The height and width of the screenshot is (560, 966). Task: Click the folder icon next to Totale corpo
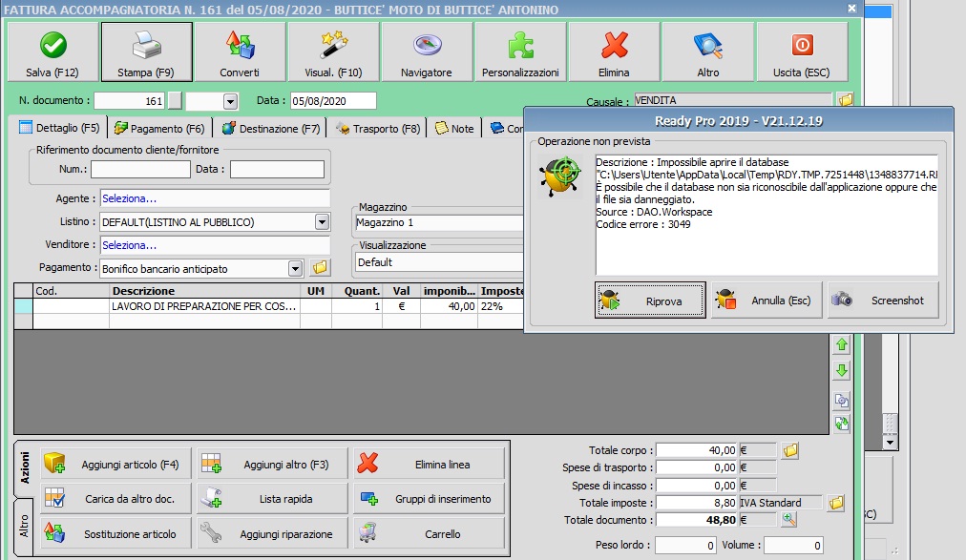790,450
